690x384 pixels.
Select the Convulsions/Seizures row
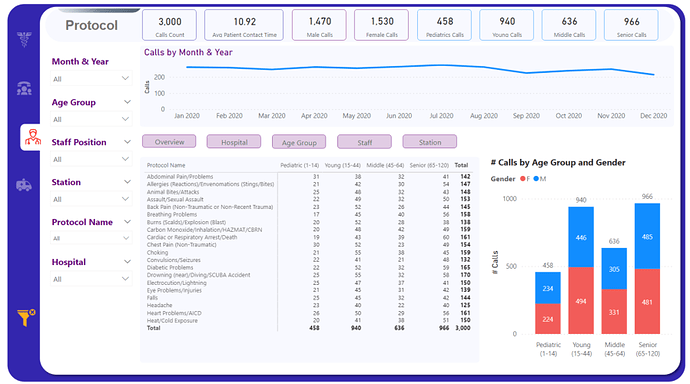point(308,260)
